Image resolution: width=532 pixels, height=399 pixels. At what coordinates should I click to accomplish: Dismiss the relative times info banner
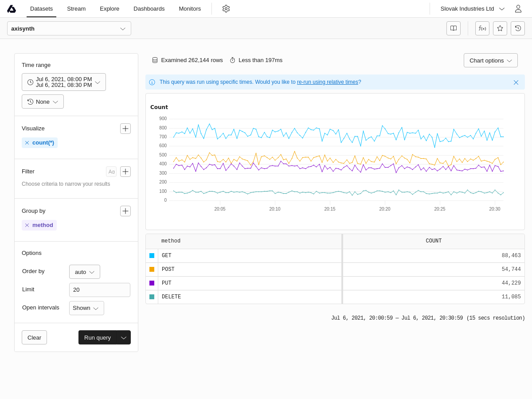coord(516,82)
